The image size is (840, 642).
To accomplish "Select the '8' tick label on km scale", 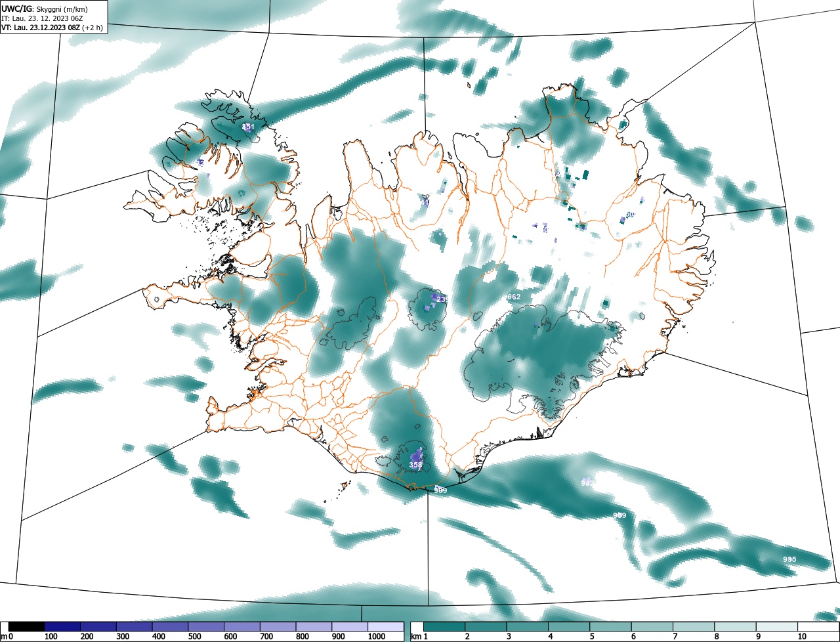I will click(717, 637).
